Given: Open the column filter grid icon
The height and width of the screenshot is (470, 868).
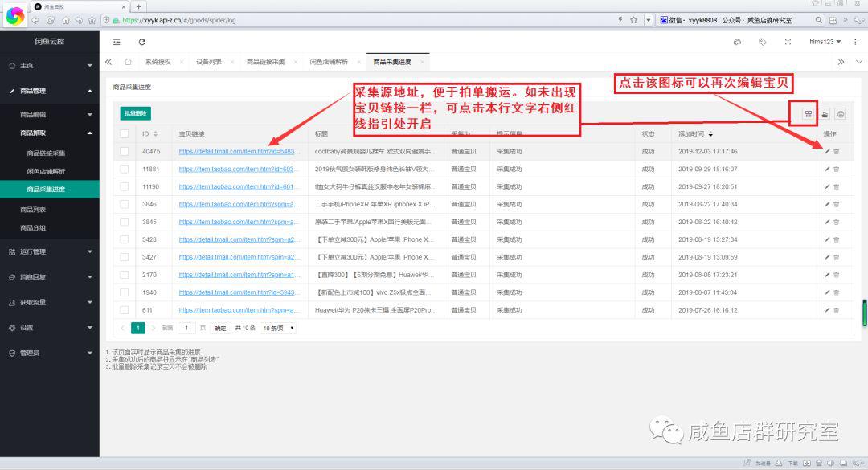Looking at the screenshot, I should pos(808,114).
